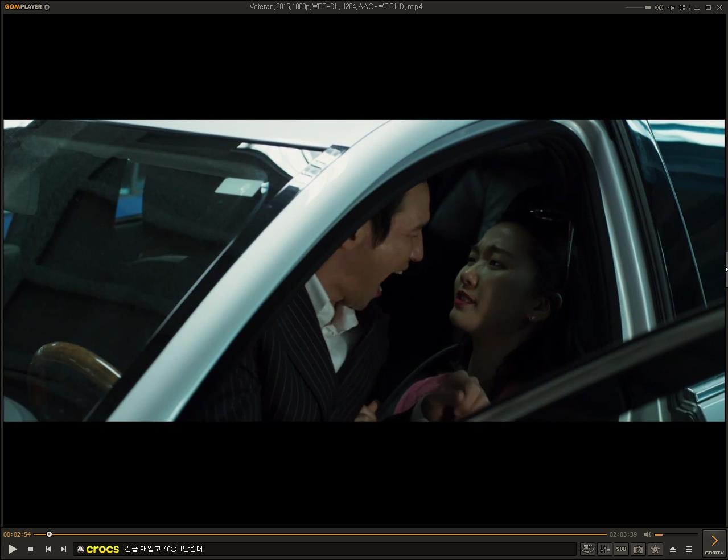Mute audio via the speaker icon
The image size is (728, 560).
(x=647, y=534)
